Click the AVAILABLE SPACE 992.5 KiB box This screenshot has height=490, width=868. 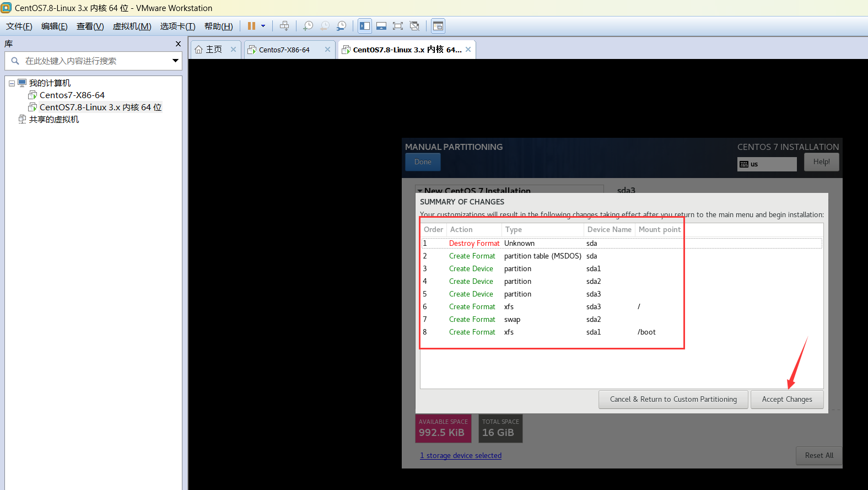click(x=443, y=428)
